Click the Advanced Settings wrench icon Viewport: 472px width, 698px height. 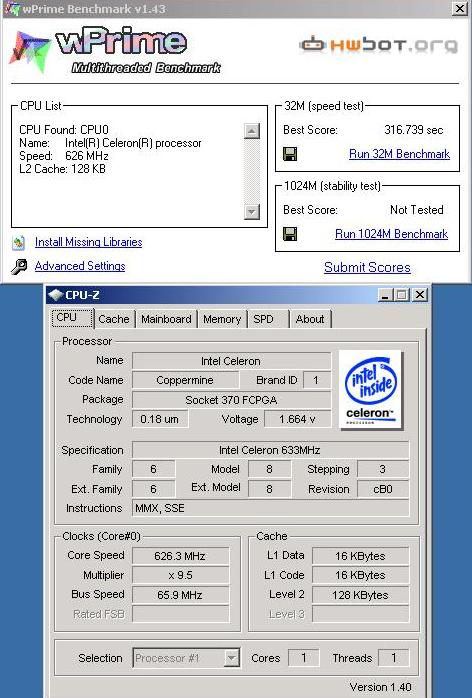coord(19,266)
